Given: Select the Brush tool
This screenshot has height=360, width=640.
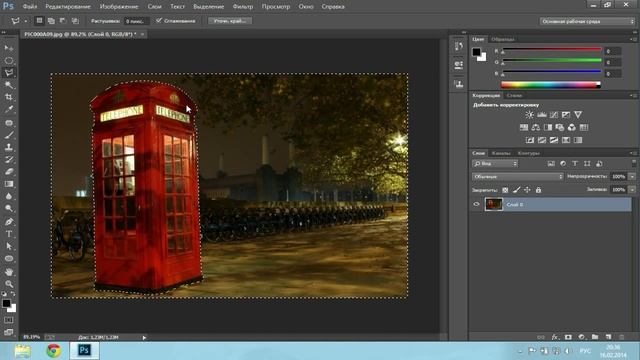Looking at the screenshot, I should (9, 135).
